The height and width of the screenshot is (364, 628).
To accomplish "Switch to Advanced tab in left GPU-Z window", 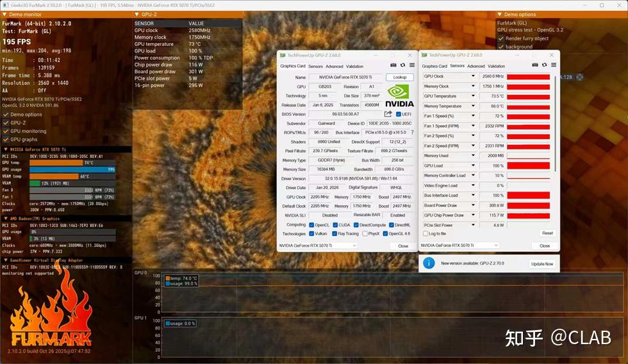I will click(335, 66).
